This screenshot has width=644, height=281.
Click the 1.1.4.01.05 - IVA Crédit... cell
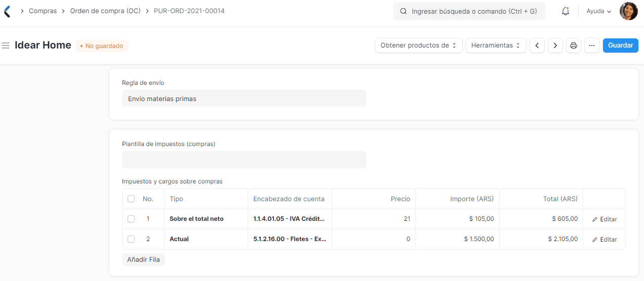coord(290,219)
